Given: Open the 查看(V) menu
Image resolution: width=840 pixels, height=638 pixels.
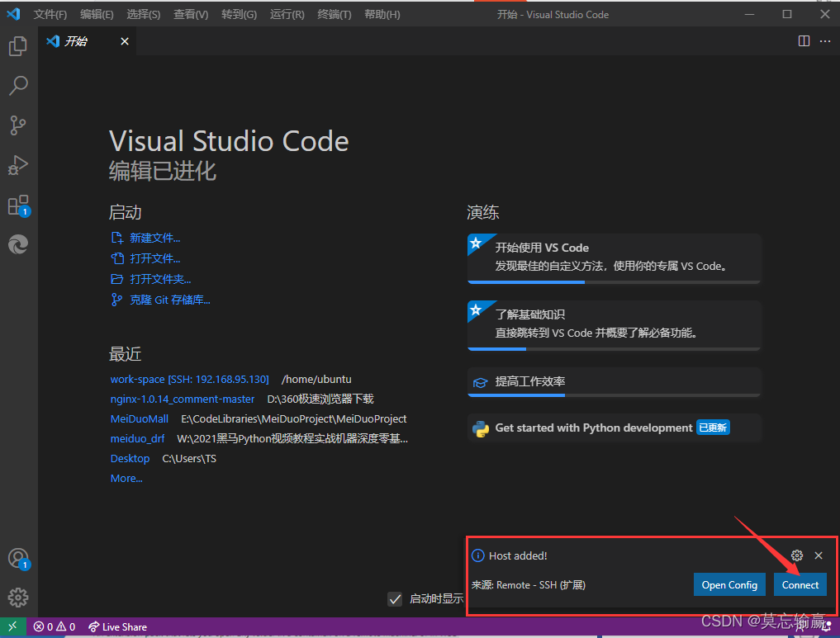Looking at the screenshot, I should pyautogui.click(x=191, y=15).
